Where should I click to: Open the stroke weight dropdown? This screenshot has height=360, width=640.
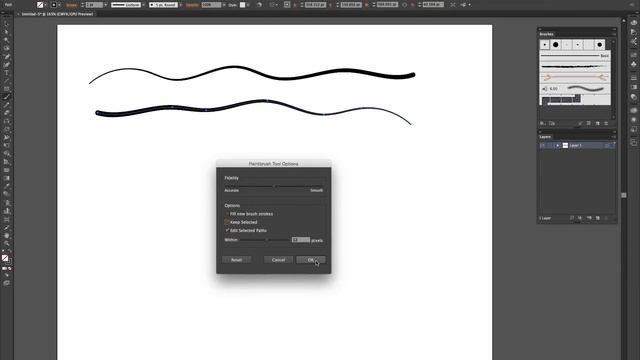pyautogui.click(x=106, y=5)
